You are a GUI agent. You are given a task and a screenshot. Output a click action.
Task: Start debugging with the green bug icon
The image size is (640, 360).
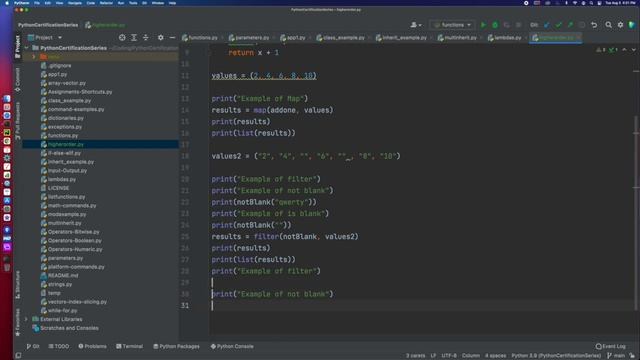[x=495, y=25]
